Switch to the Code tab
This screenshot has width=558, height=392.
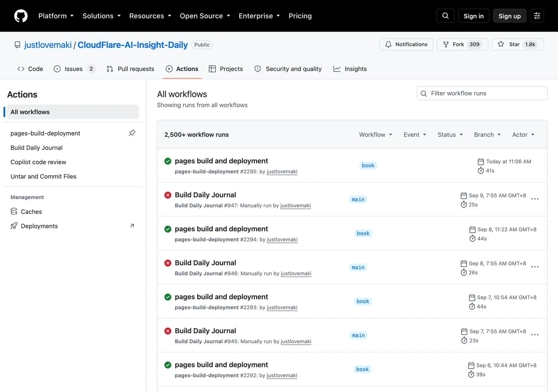pos(30,69)
